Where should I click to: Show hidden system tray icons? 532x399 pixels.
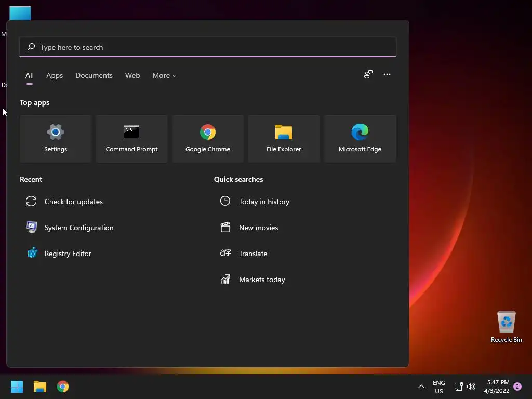421,387
